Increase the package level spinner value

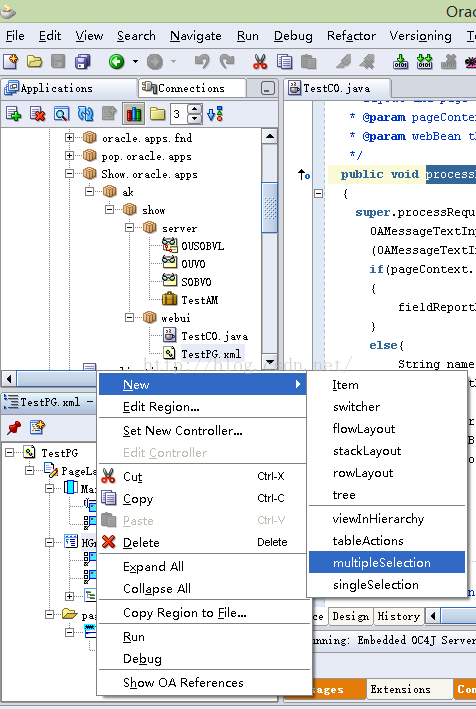(194, 109)
